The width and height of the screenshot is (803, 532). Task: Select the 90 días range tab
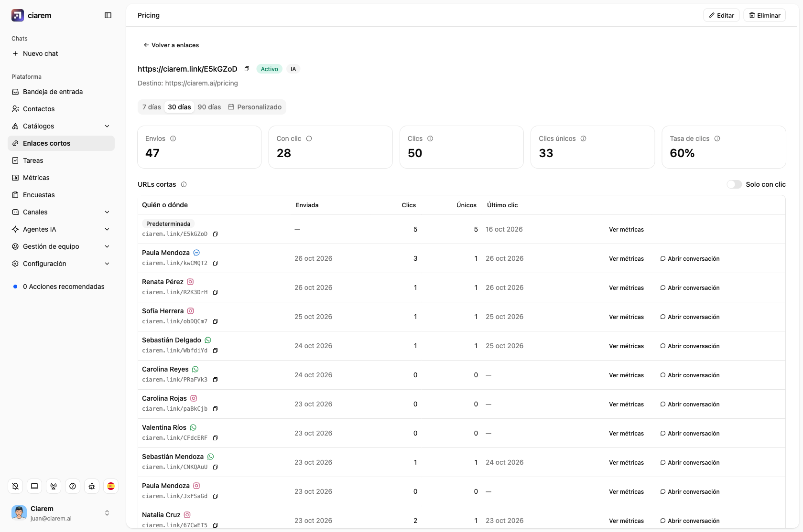pos(209,107)
